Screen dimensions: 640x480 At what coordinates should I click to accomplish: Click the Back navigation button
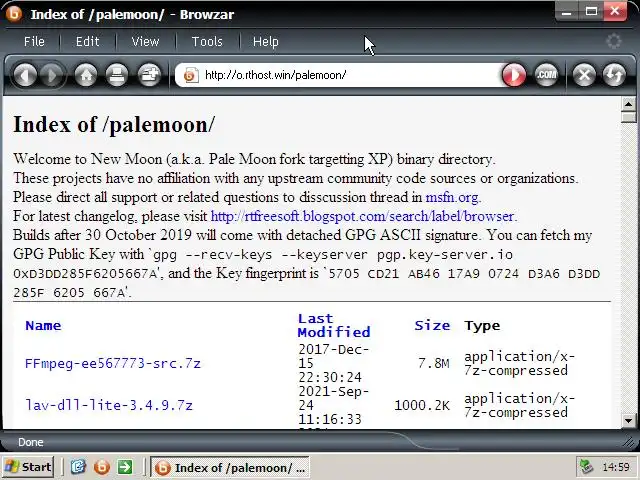tap(25, 75)
